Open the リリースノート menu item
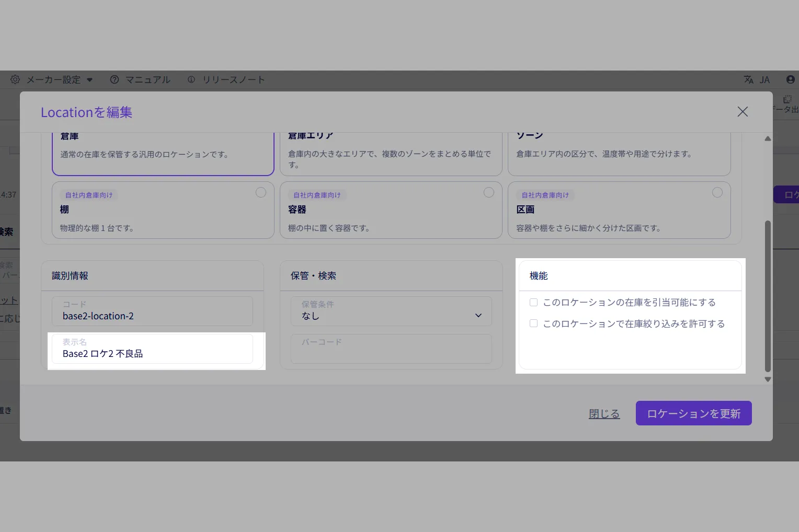The width and height of the screenshot is (799, 532). (234, 79)
